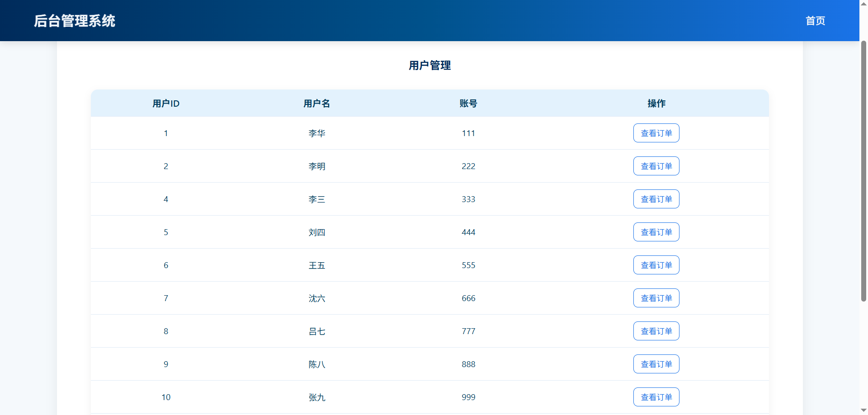Click user ID 8 in 吕七's row
This screenshot has height=415, width=868.
(166, 331)
